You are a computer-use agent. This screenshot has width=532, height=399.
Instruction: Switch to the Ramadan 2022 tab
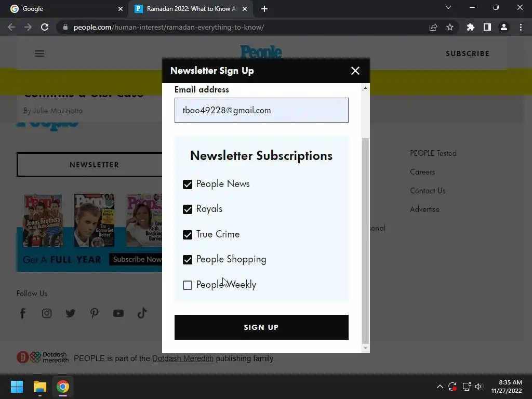[190, 9]
